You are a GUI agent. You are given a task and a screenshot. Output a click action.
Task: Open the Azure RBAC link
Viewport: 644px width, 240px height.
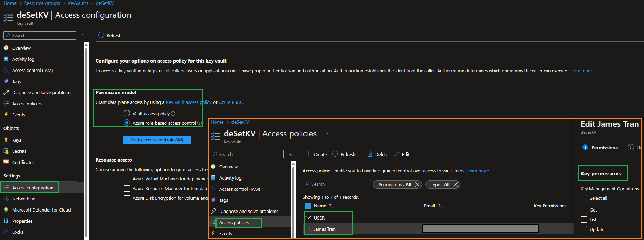tap(231, 102)
